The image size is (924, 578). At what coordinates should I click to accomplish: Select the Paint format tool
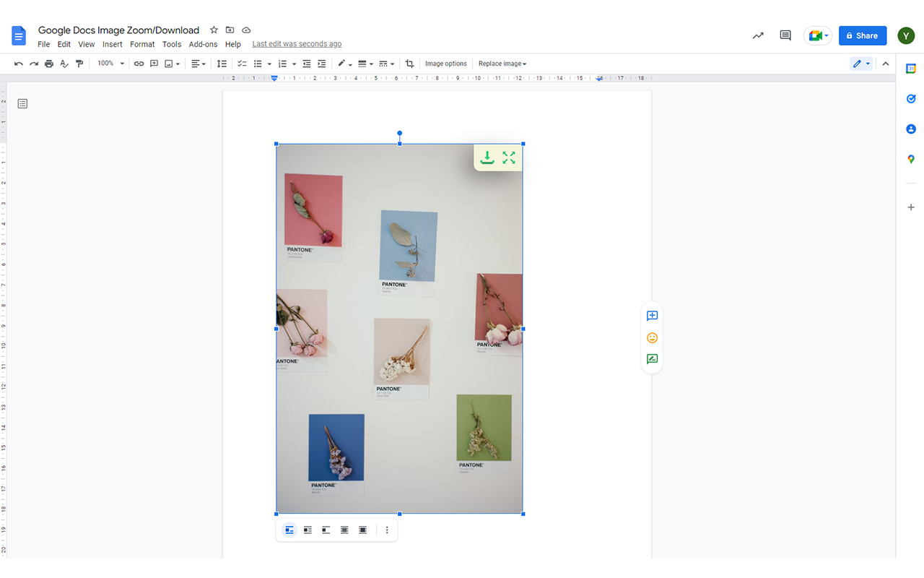[x=79, y=64]
